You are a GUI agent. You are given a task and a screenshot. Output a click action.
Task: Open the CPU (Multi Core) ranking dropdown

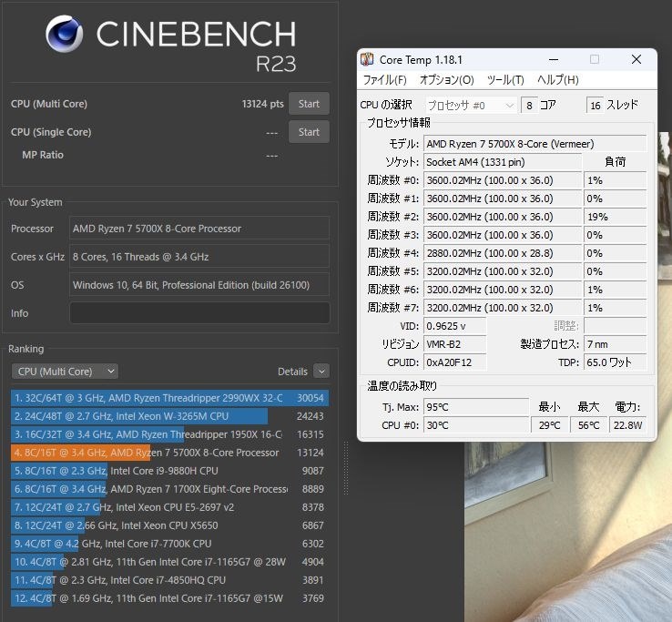coord(65,372)
